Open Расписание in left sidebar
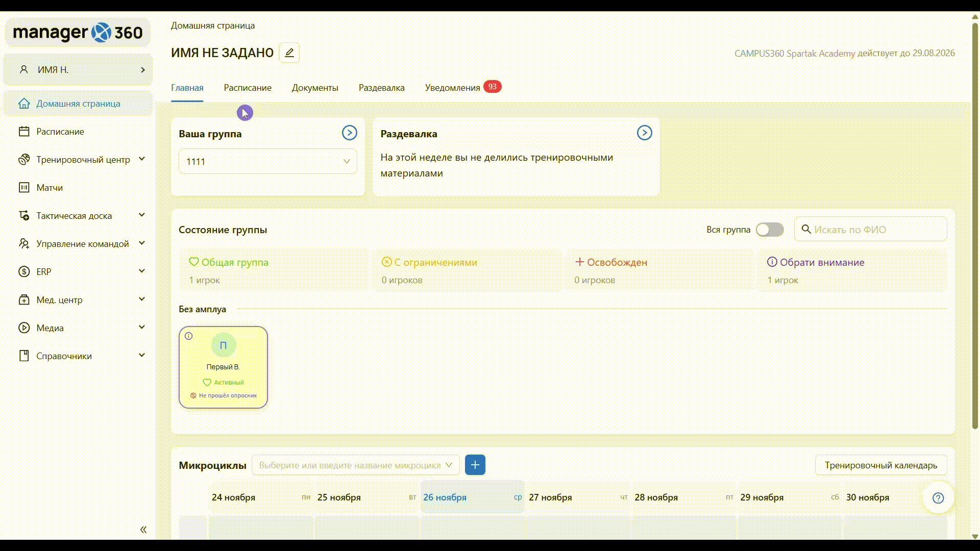Screen dimensions: 980x551 coord(60,132)
